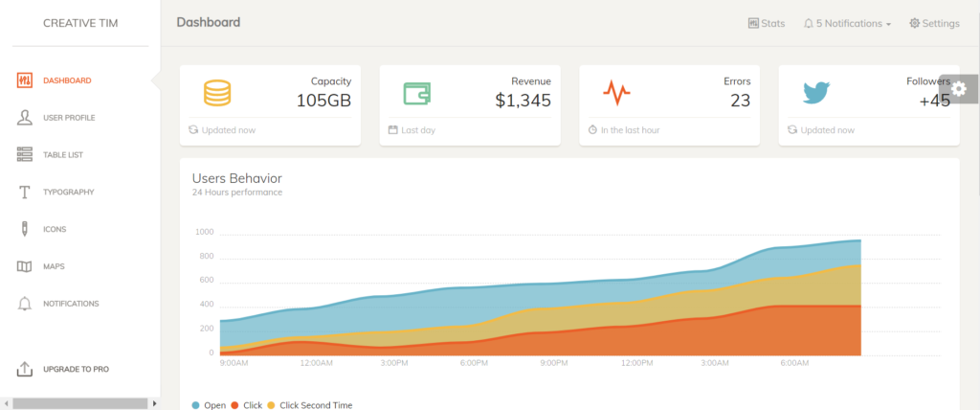This screenshot has width=980, height=410.
Task: Go to User Profile page
Action: tap(69, 118)
